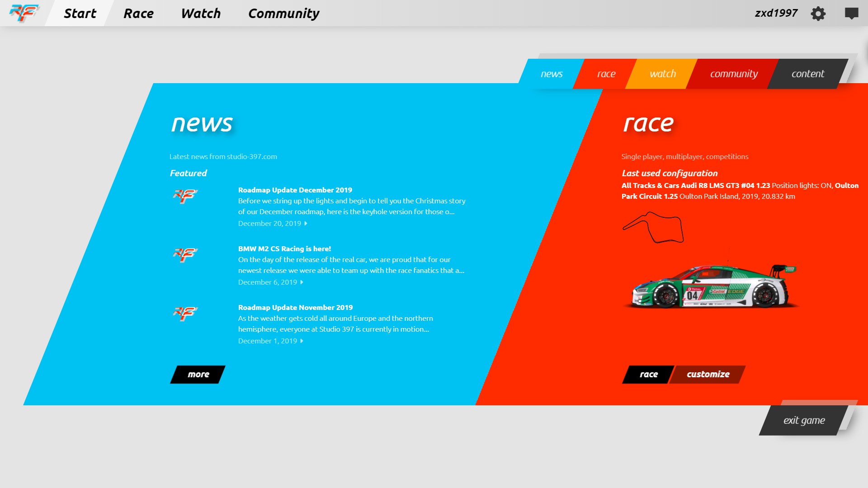Open the Race main menu
This screenshot has width=868, height=488.
point(138,13)
